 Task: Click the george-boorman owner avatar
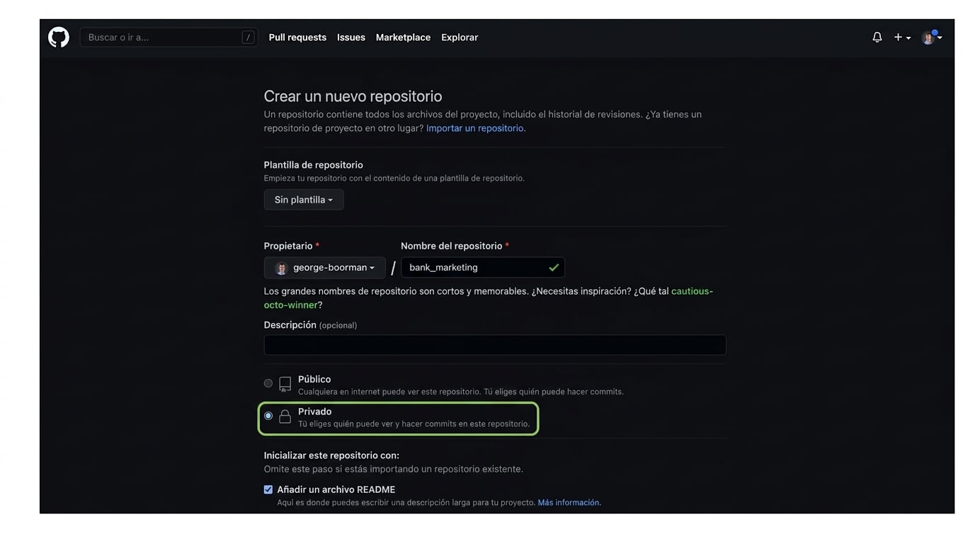point(281,268)
